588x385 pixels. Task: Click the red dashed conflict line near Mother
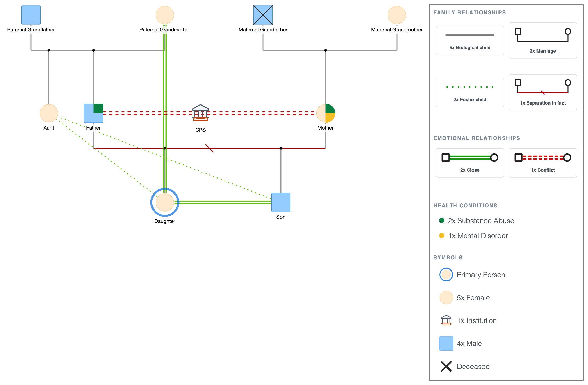tap(263, 113)
